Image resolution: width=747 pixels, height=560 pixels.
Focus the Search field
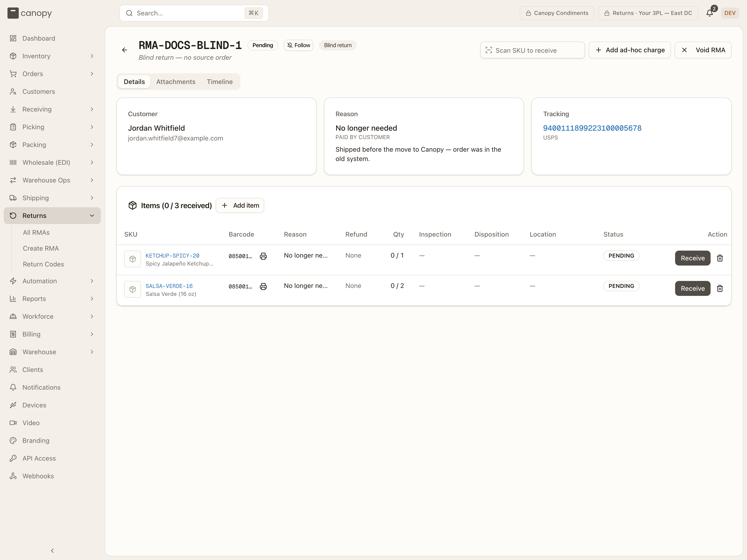pyautogui.click(x=194, y=13)
